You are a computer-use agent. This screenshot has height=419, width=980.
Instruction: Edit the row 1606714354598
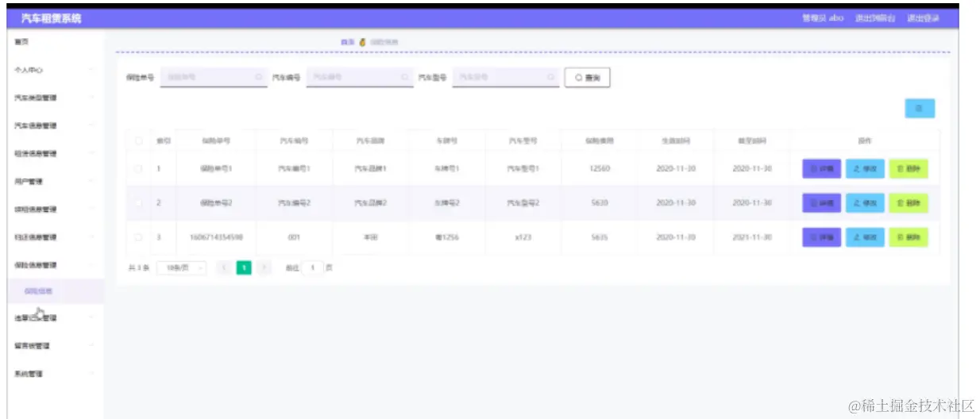pyautogui.click(x=865, y=237)
